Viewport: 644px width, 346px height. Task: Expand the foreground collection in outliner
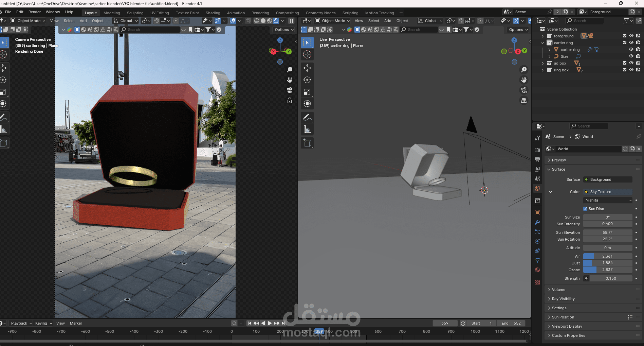(x=542, y=36)
